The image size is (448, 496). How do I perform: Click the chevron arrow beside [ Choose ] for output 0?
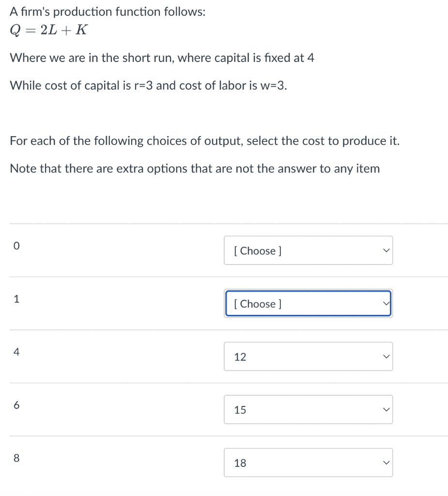click(386, 250)
